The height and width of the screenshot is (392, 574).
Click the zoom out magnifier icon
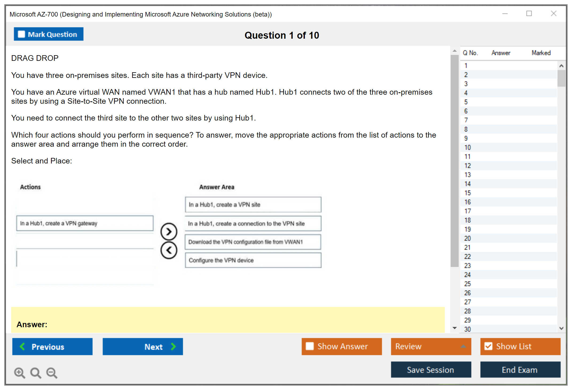pyautogui.click(x=52, y=373)
